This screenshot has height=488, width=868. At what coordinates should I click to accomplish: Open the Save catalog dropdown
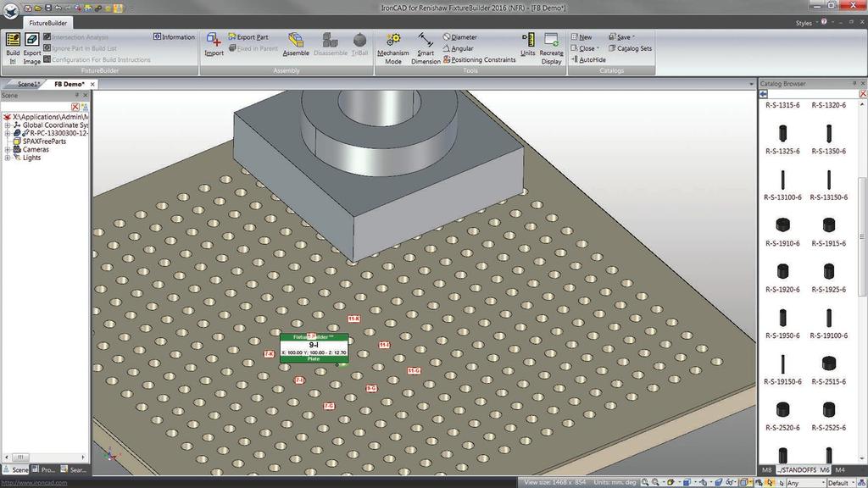click(633, 36)
